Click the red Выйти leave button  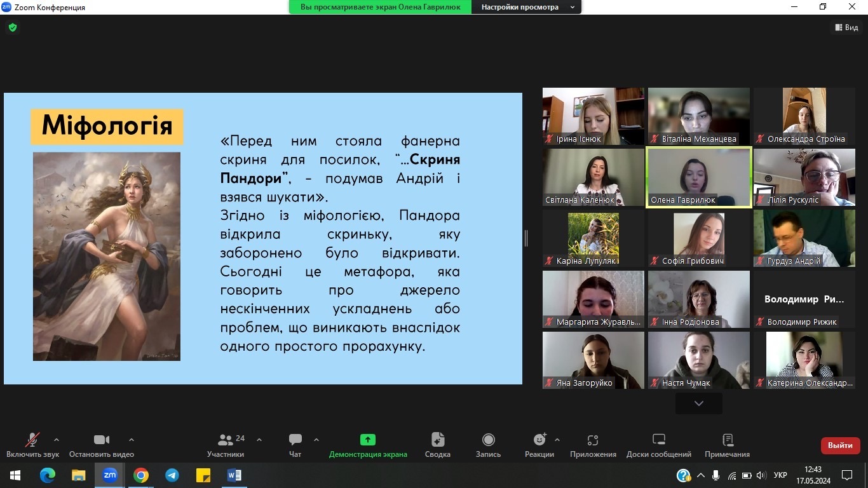841,445
